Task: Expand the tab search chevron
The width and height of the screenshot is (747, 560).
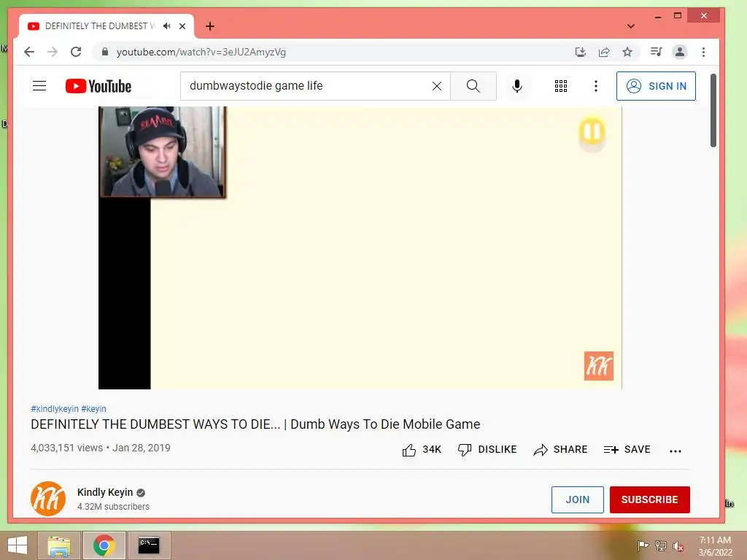Action: coord(631,26)
